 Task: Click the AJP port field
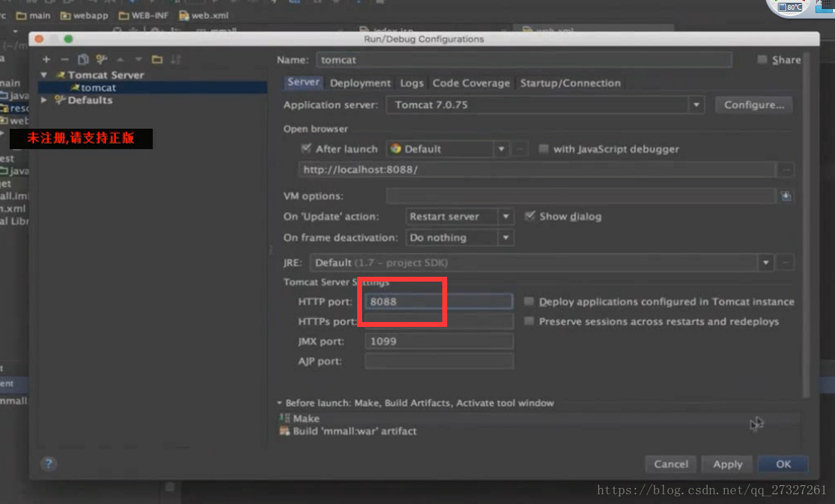[x=439, y=361]
